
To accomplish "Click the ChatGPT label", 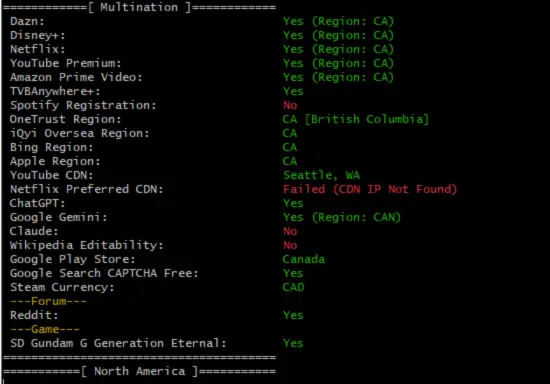I will [x=37, y=203].
